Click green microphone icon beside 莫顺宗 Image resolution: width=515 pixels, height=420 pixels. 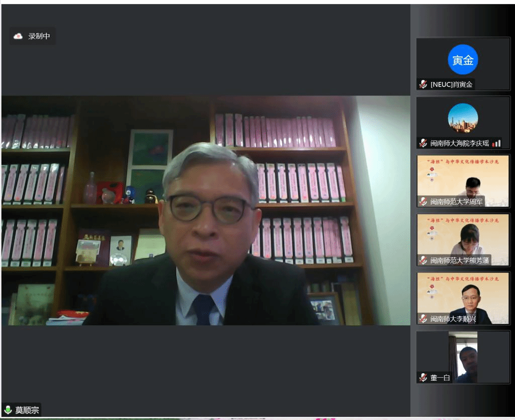(x=8, y=410)
